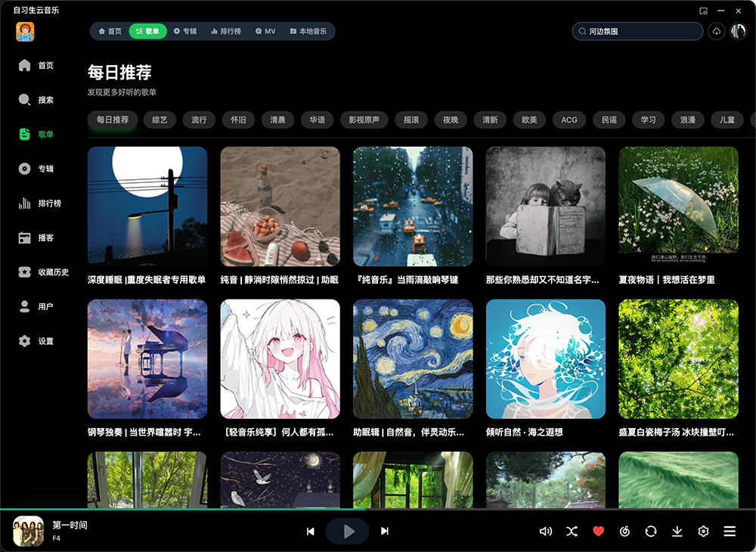Image resolution: width=756 pixels, height=552 pixels.
Task: Open the 播客 podcast sidebar item
Action: tap(36, 237)
